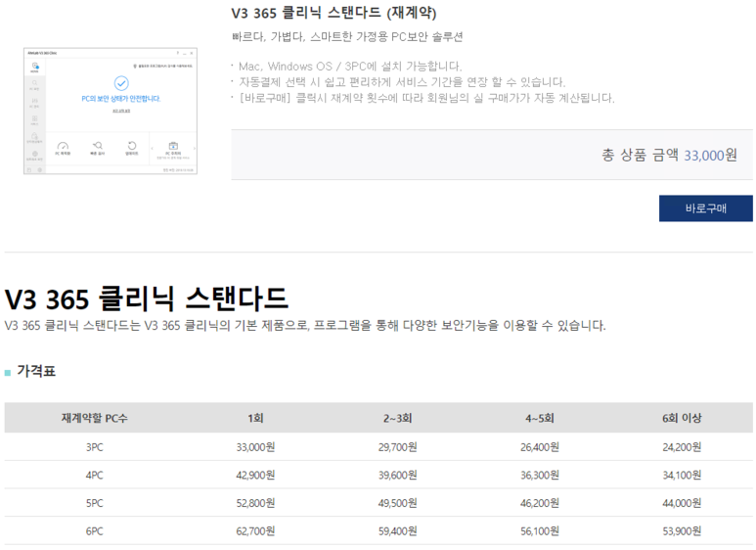Click the 33,000원 cell in the 3PC row

255,447
